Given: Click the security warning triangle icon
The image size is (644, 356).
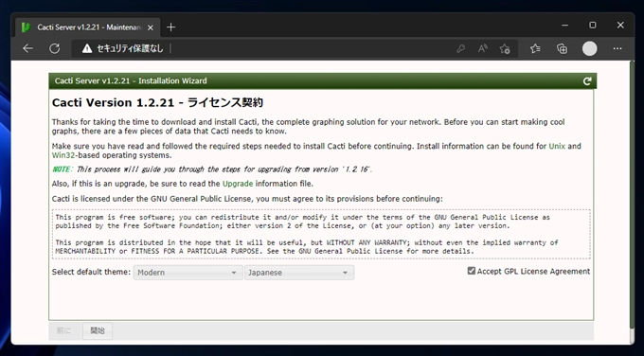Looking at the screenshot, I should point(87,49).
